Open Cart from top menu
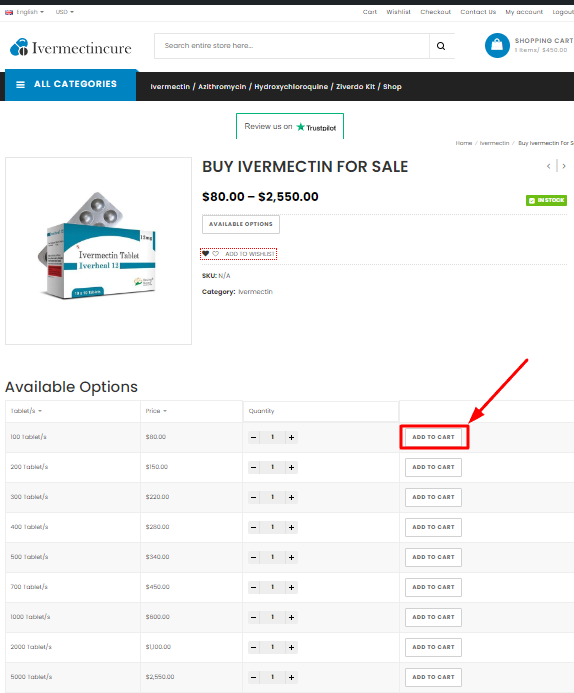Image resolution: width=574 pixels, height=693 pixels. (x=370, y=12)
